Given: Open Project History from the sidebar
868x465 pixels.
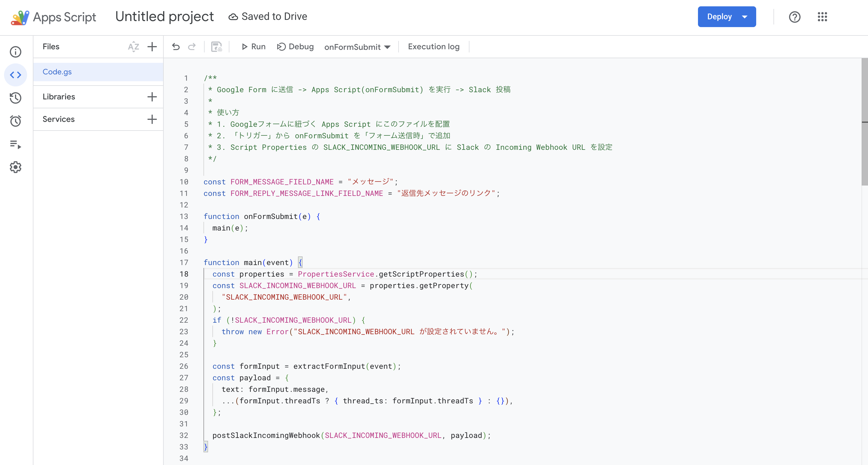Looking at the screenshot, I should pos(16,98).
